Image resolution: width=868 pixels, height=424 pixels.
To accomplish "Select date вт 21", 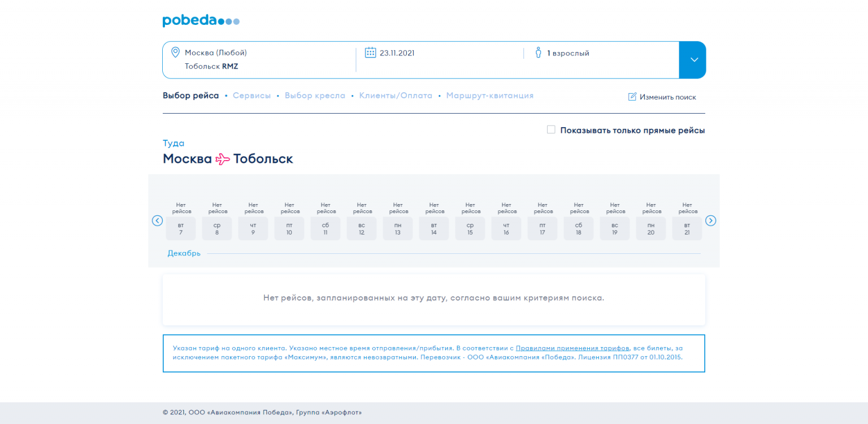I will [687, 228].
